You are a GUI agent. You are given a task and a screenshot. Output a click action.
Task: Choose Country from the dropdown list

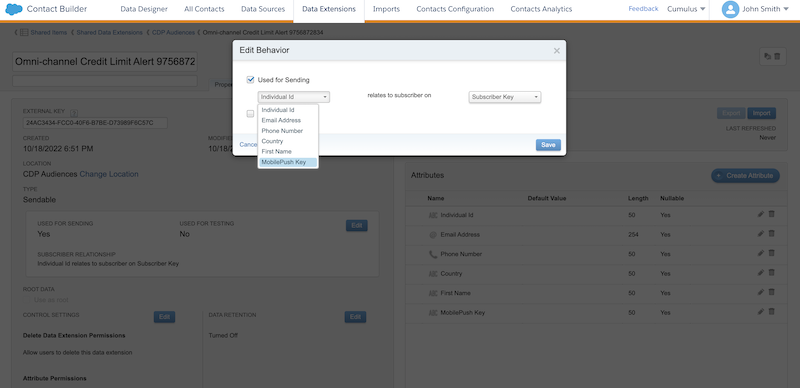(288, 141)
